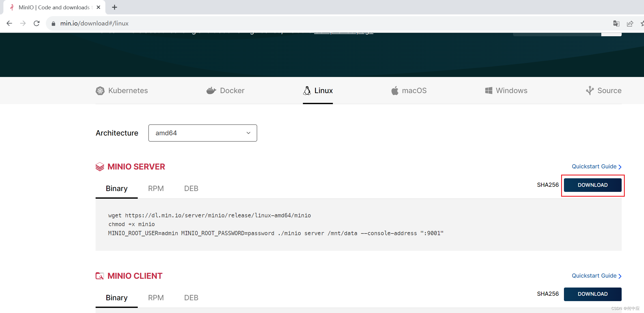Select the Linux platform tab

coord(318,91)
